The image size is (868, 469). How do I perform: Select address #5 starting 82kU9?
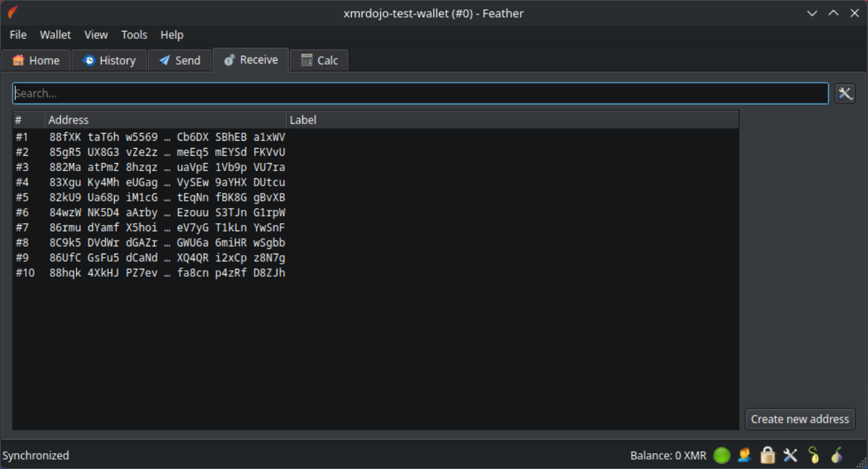376,198
